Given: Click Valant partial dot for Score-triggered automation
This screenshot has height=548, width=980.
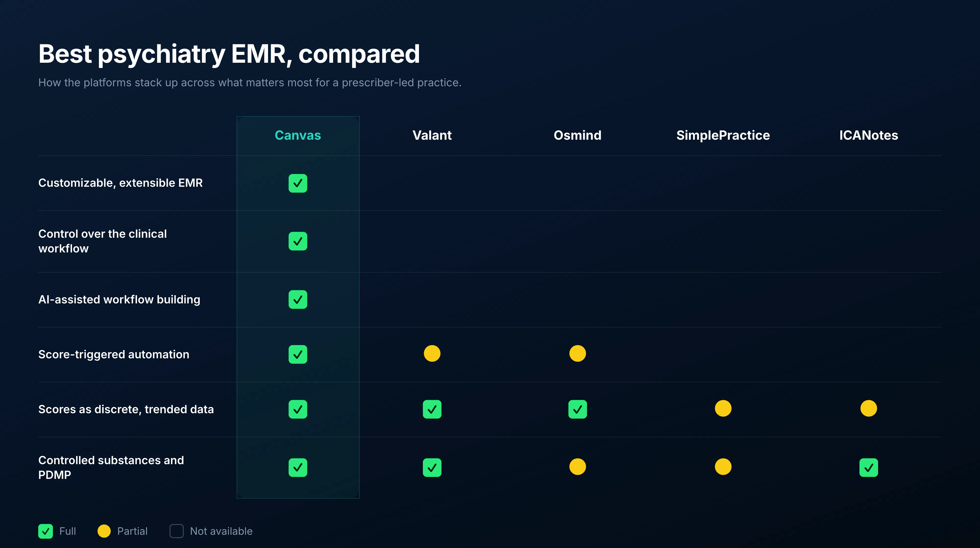Looking at the screenshot, I should [432, 354].
